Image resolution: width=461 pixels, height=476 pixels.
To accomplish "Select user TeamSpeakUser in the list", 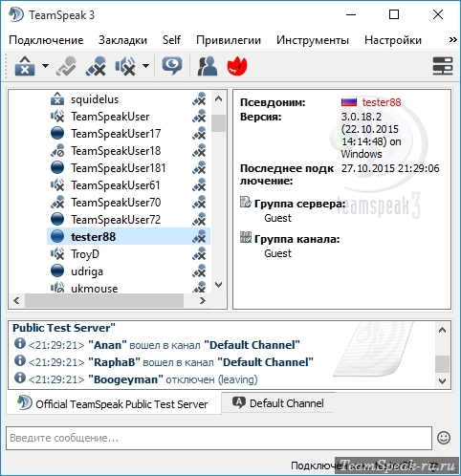I will [110, 117].
